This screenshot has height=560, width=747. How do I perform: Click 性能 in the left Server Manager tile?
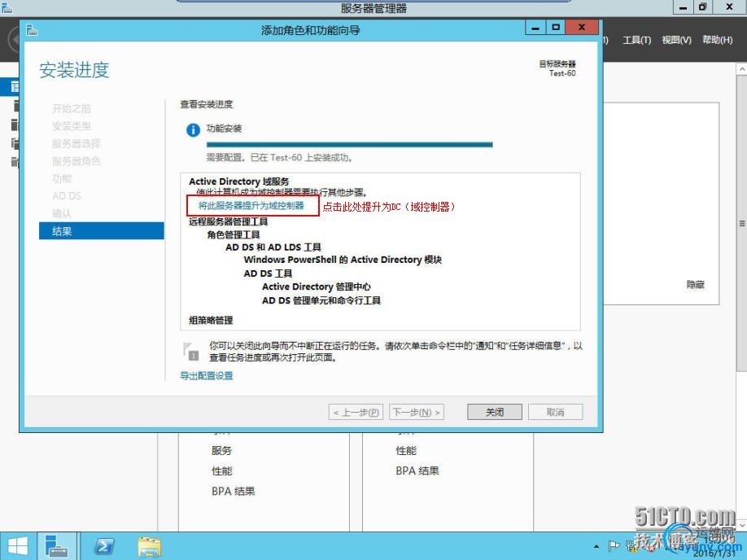tap(221, 471)
